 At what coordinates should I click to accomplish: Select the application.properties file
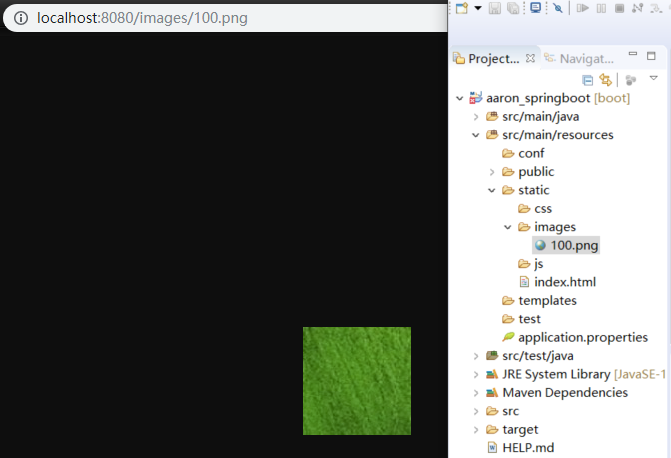(x=583, y=337)
